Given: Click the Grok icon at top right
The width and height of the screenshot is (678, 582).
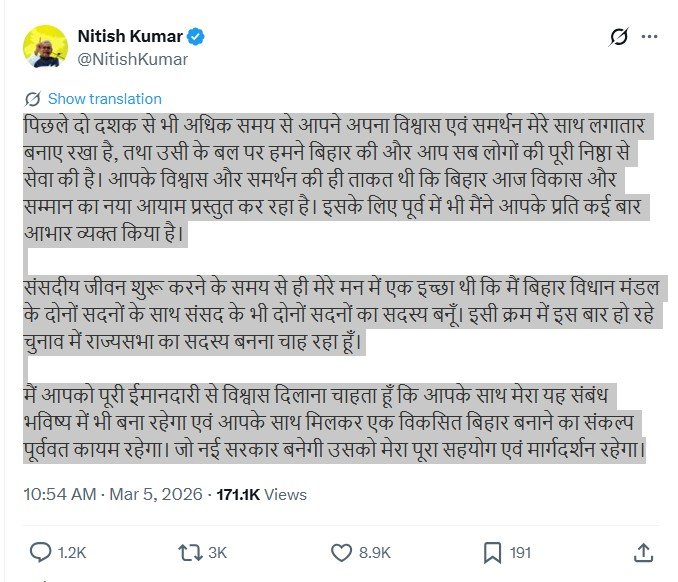Looking at the screenshot, I should (x=619, y=38).
